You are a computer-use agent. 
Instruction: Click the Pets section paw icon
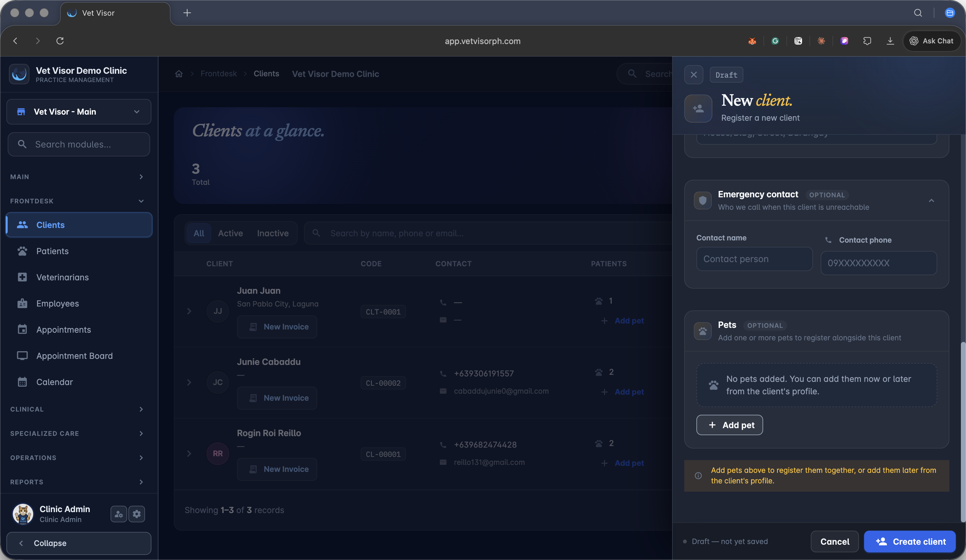point(703,331)
